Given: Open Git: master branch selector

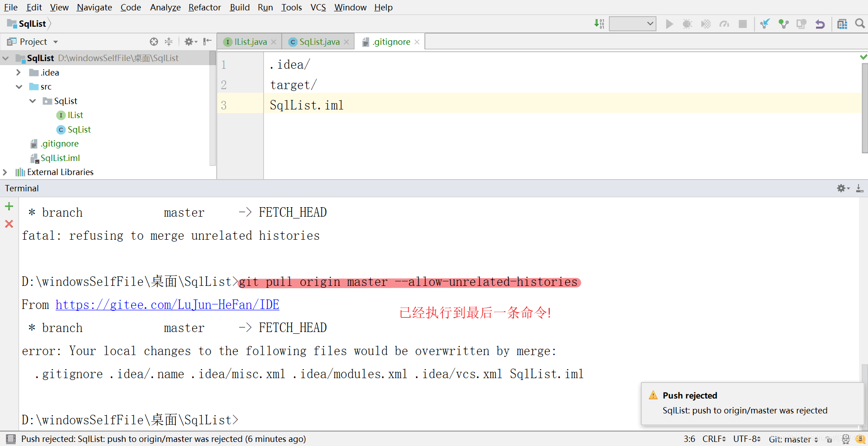Looking at the screenshot, I should click(x=793, y=439).
